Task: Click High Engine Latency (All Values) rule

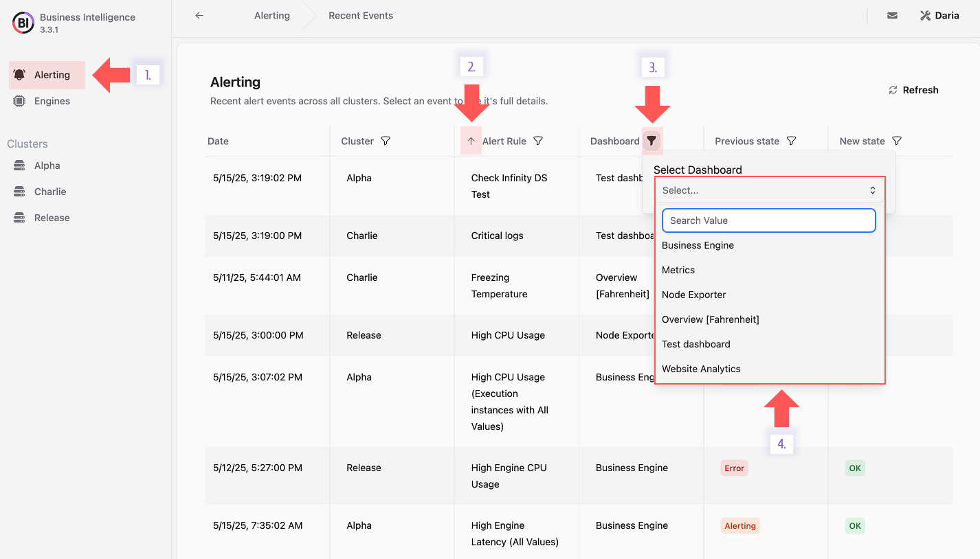Action: [x=515, y=534]
